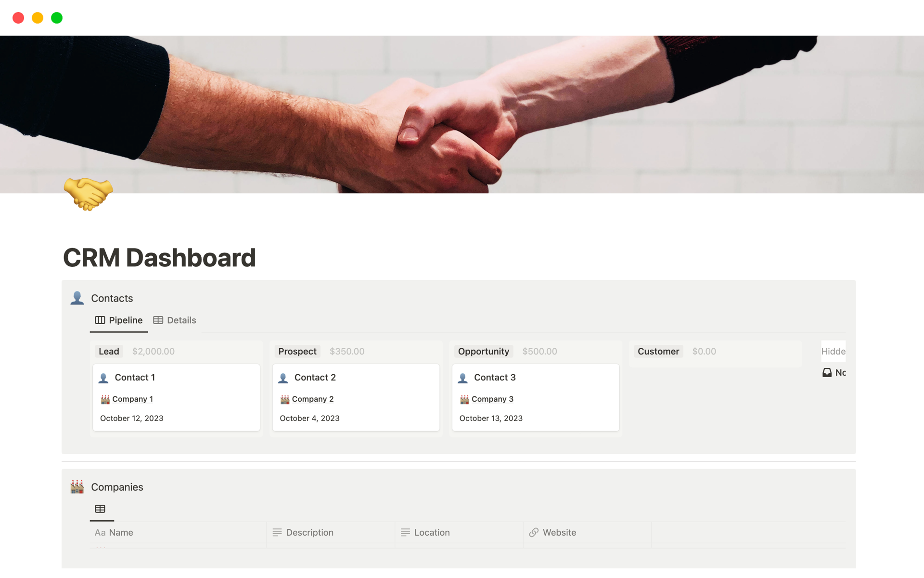
Task: Select the Lead stage dropdown filter
Action: pos(108,351)
